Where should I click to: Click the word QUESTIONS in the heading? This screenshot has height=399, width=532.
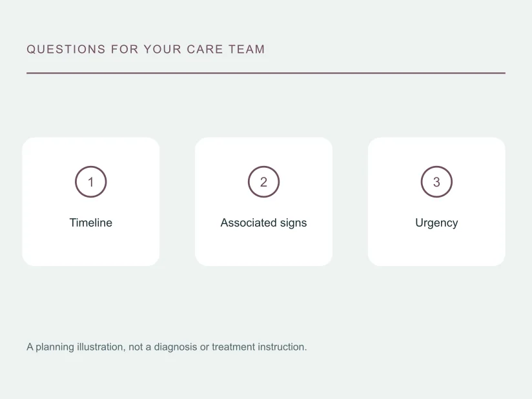[66, 49]
